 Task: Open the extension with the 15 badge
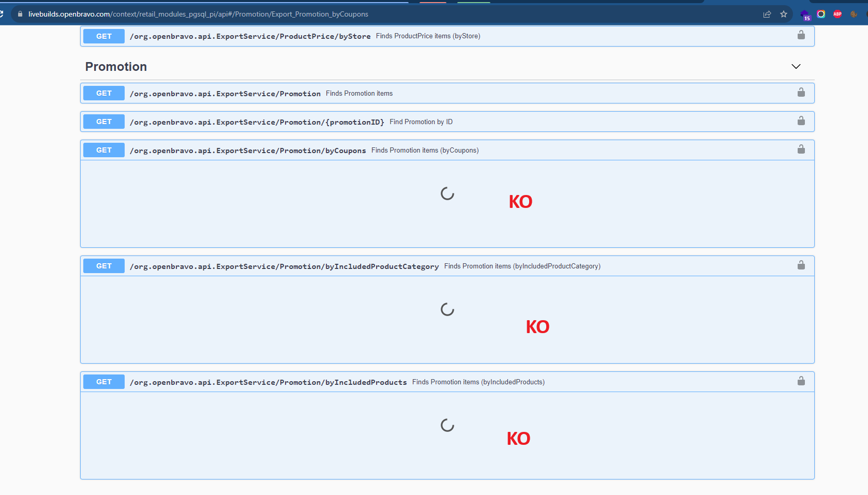click(805, 15)
